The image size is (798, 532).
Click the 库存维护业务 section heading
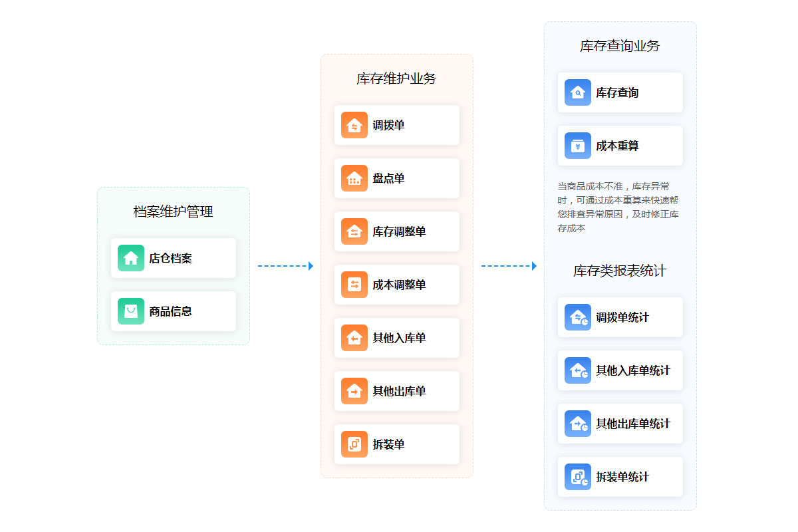click(x=397, y=78)
